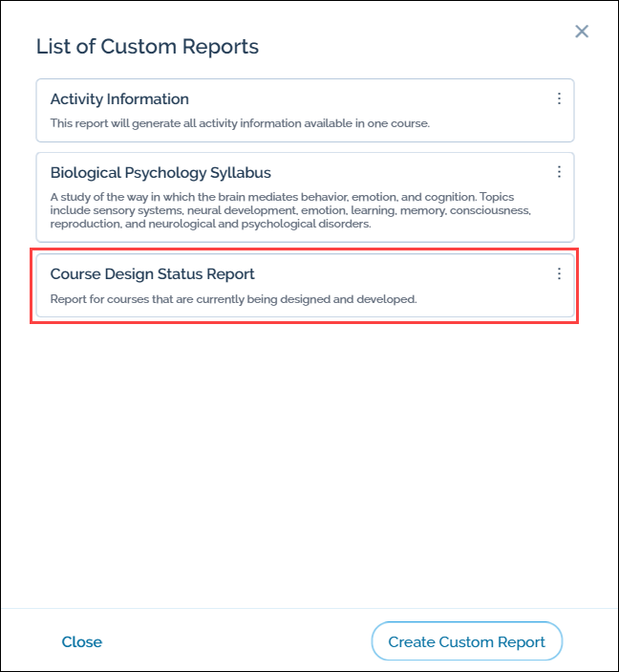Image resolution: width=619 pixels, height=672 pixels.
Task: Click the Create Custom Report button
Action: (466, 641)
